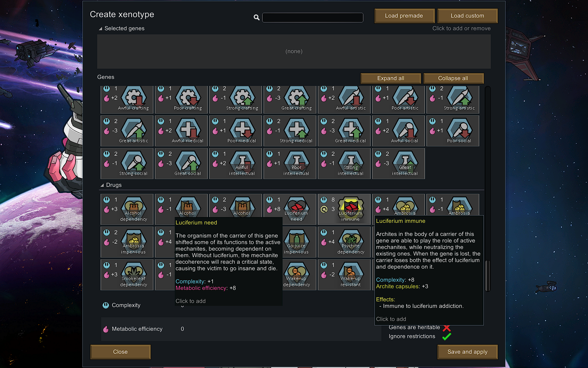Select the Great crafting gene
This screenshot has height=368, width=588.
click(x=290, y=99)
